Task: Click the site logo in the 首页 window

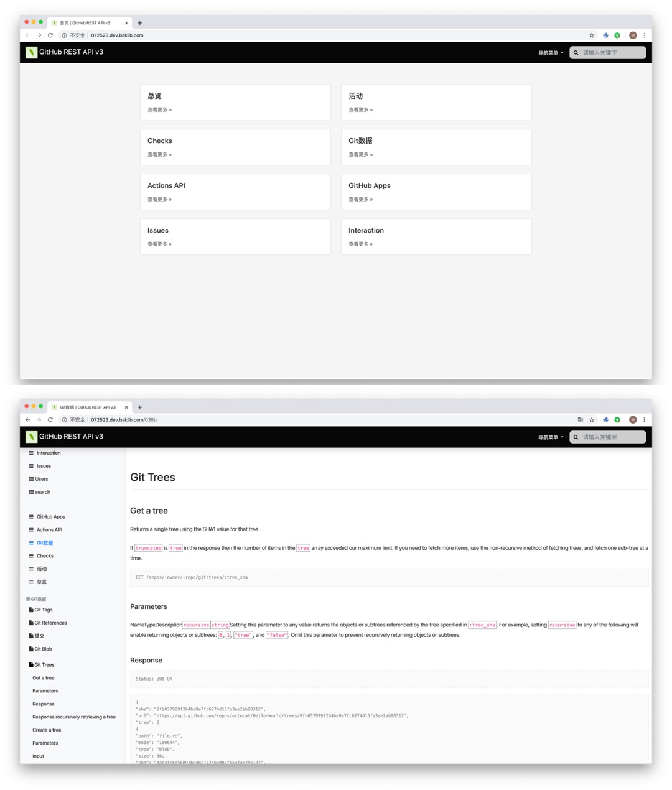Action: [31, 52]
